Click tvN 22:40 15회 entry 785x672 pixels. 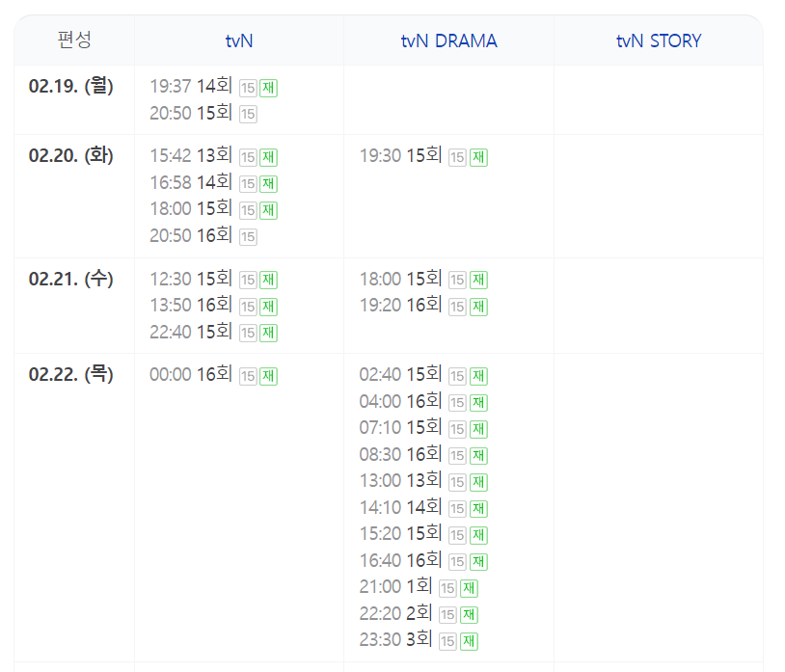[x=214, y=332]
